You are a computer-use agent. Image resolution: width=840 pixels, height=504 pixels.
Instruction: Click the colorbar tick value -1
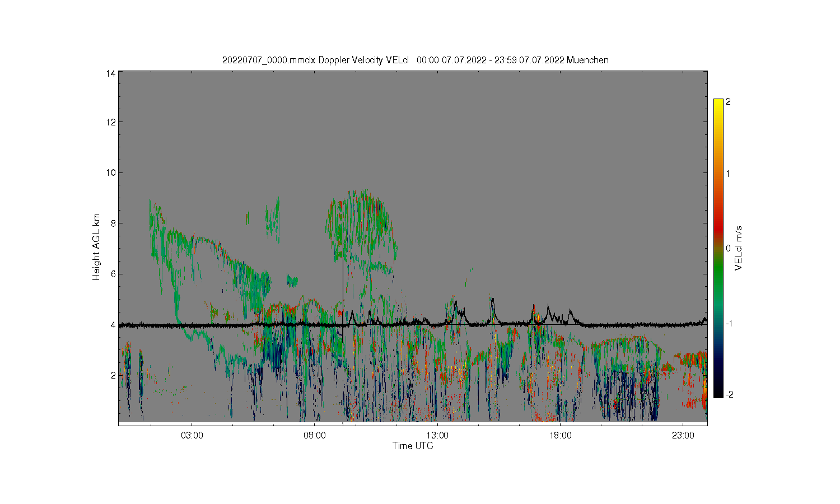click(729, 324)
